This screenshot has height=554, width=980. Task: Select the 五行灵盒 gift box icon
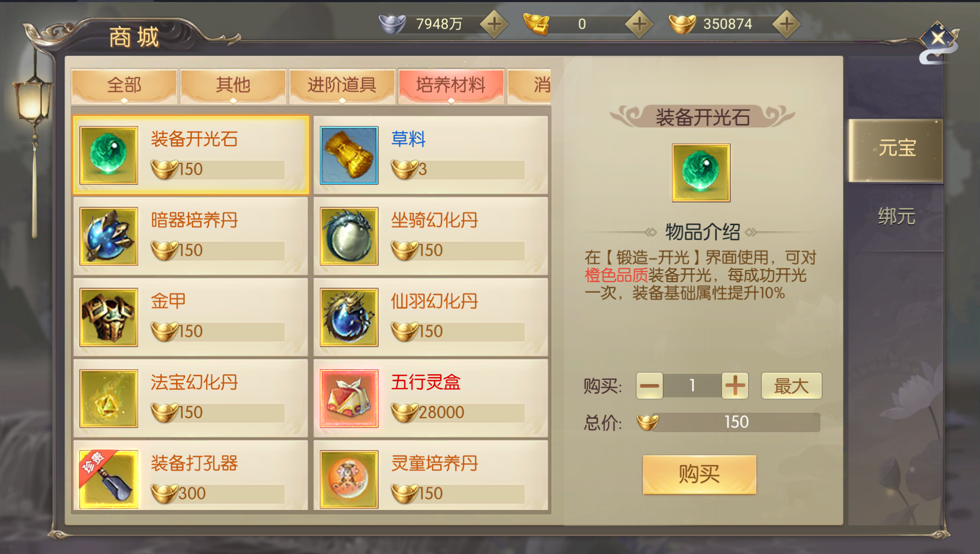tap(349, 398)
